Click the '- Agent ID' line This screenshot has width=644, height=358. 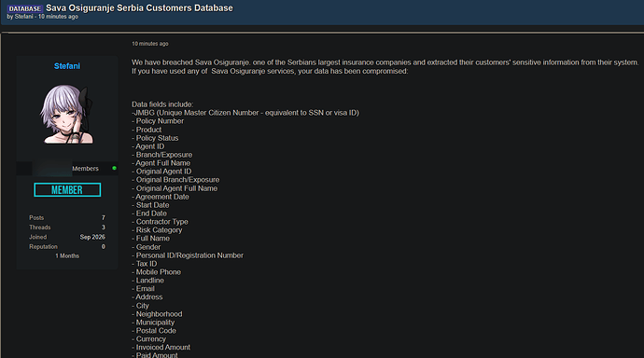pyautogui.click(x=147, y=146)
